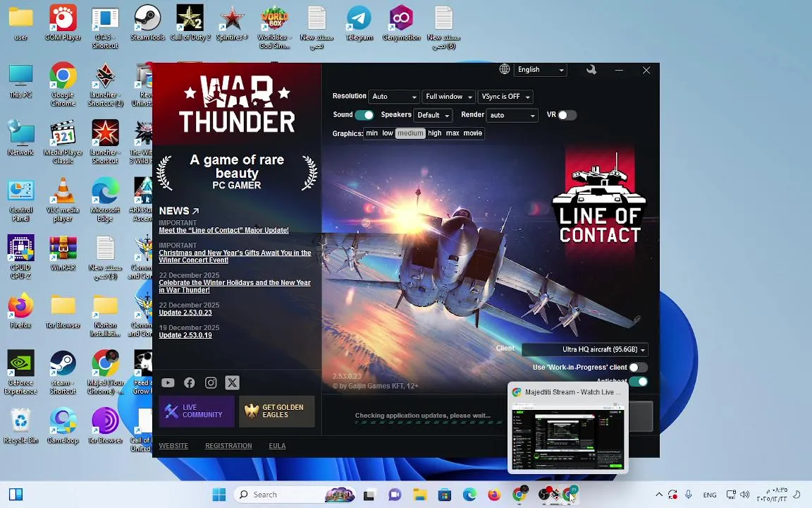The width and height of the screenshot is (812, 508).
Task: Select low graphics preset
Action: tap(388, 133)
